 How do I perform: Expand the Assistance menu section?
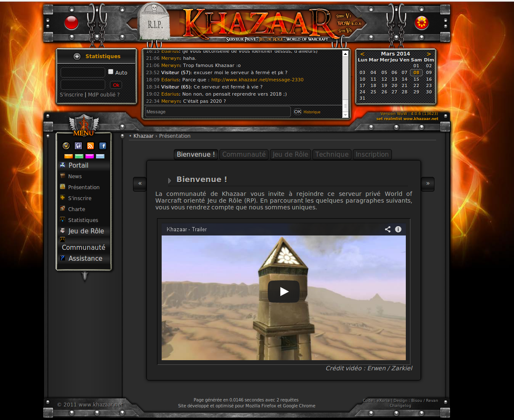coord(85,258)
